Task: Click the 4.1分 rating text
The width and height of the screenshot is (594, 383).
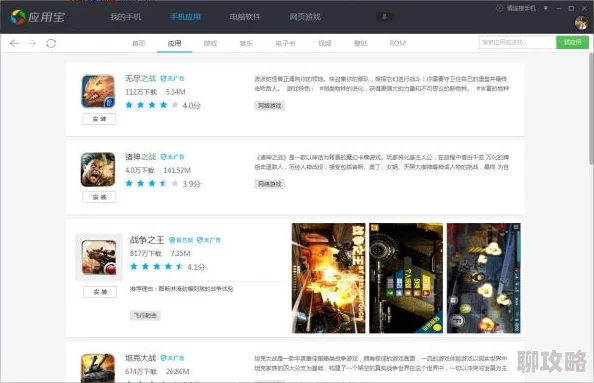Action: (x=196, y=267)
